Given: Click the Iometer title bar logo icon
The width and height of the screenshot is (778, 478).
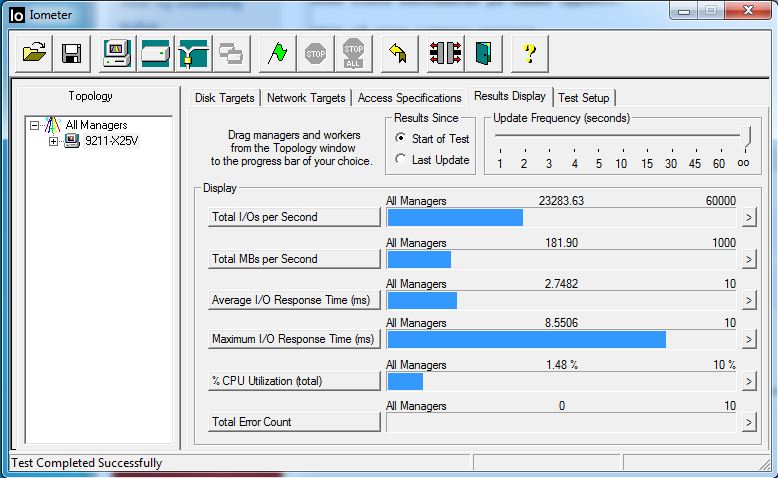Looking at the screenshot, I should [x=16, y=15].
